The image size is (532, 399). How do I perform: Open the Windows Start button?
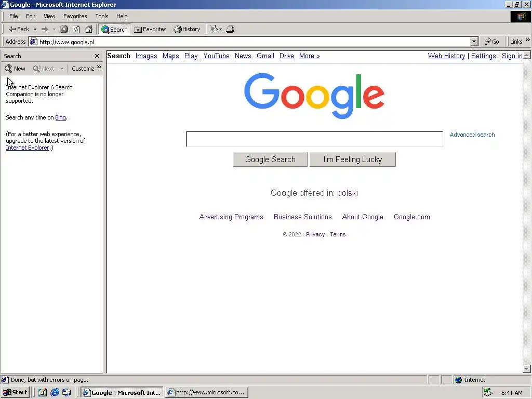[x=15, y=393]
